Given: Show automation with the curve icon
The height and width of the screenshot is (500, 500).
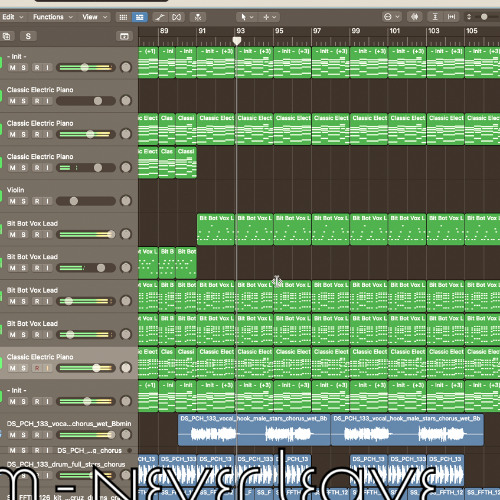Looking at the screenshot, I should [160, 17].
